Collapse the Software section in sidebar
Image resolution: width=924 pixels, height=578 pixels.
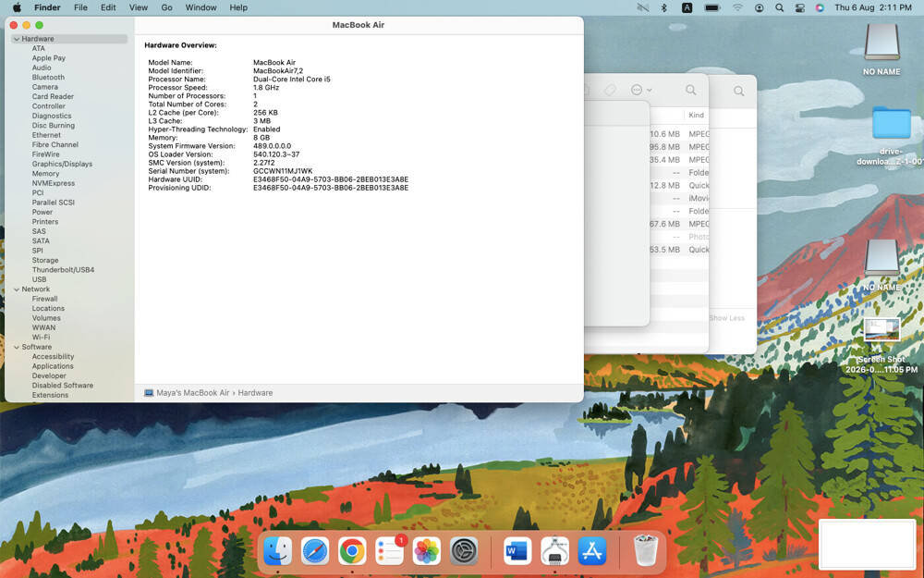(17, 348)
